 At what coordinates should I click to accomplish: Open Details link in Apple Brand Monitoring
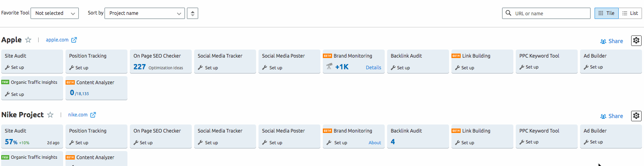click(373, 68)
